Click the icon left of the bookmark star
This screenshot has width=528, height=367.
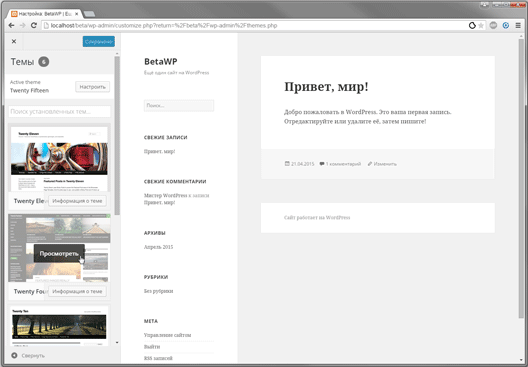(x=472, y=26)
